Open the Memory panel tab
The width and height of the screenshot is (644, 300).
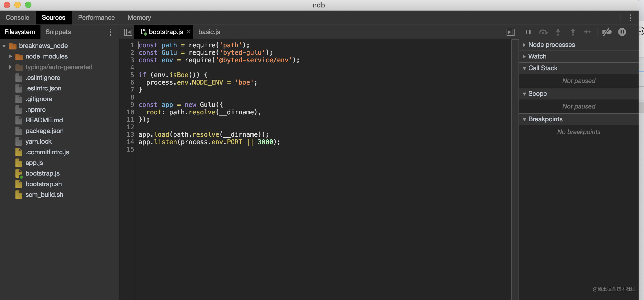(139, 18)
